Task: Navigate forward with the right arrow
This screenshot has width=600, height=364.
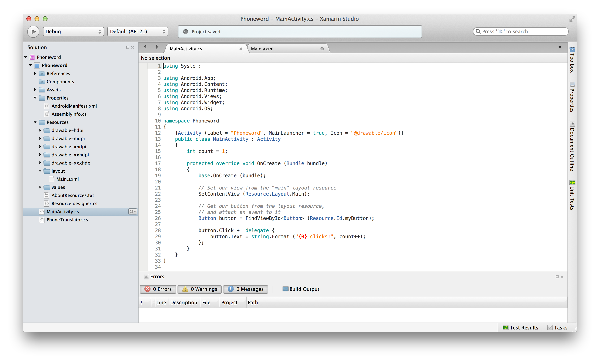Action: coord(157,47)
